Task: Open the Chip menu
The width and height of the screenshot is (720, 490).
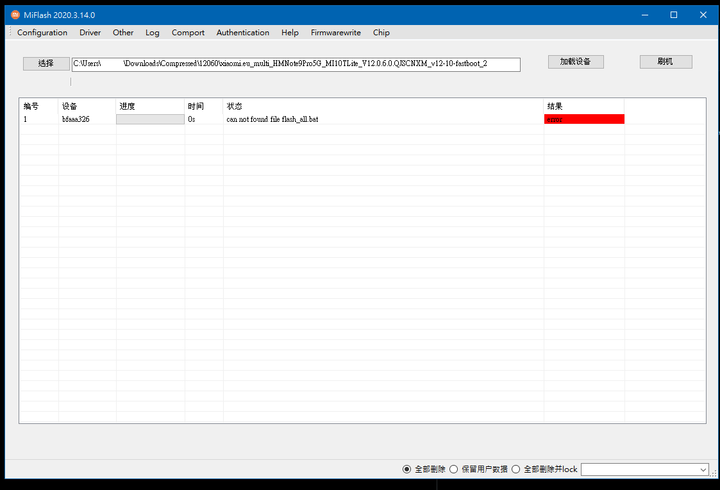Action: point(381,33)
